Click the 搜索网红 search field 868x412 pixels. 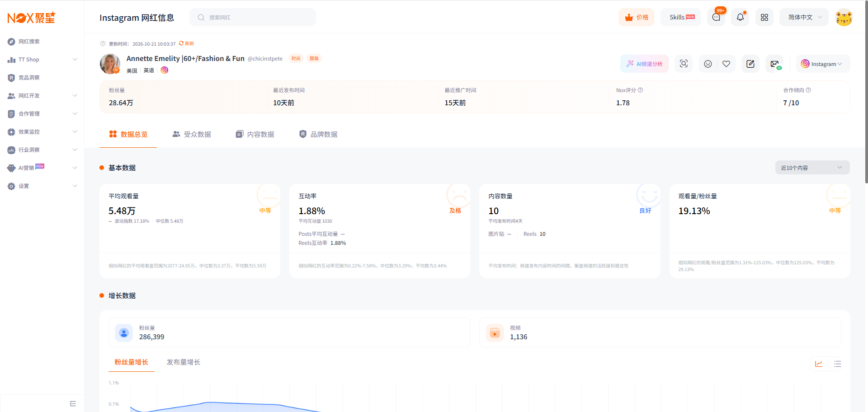(x=253, y=17)
